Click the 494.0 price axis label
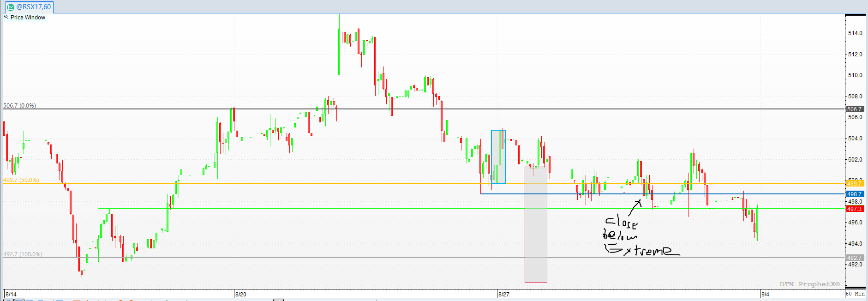 pyautogui.click(x=855, y=244)
